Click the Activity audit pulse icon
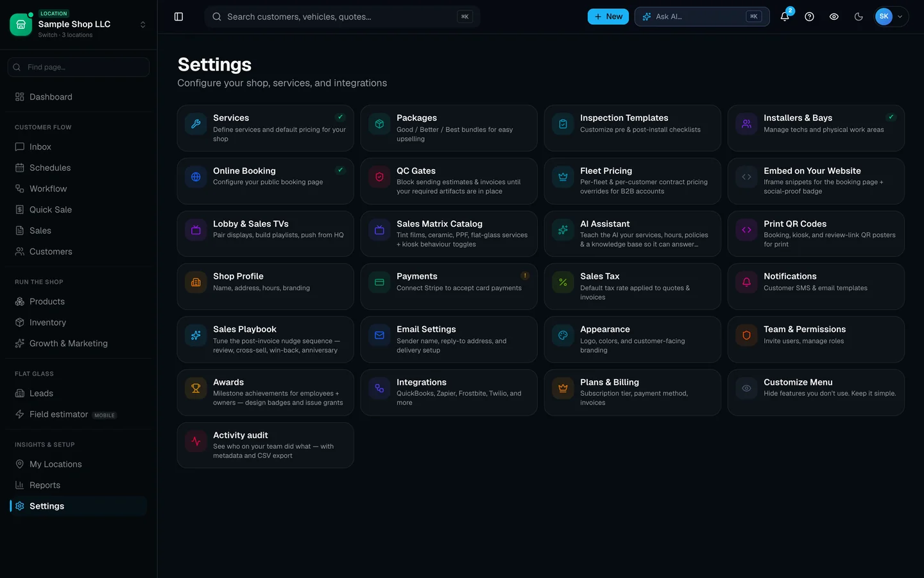924x578 pixels. [x=196, y=441]
